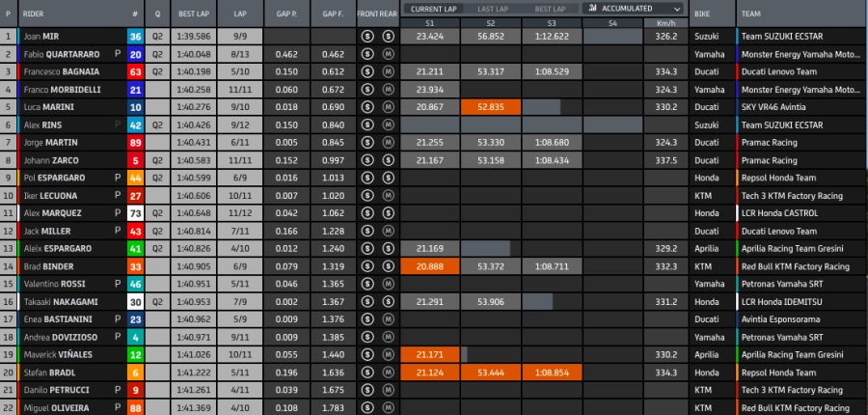Click Joan Mir's front tyre icon

366,37
